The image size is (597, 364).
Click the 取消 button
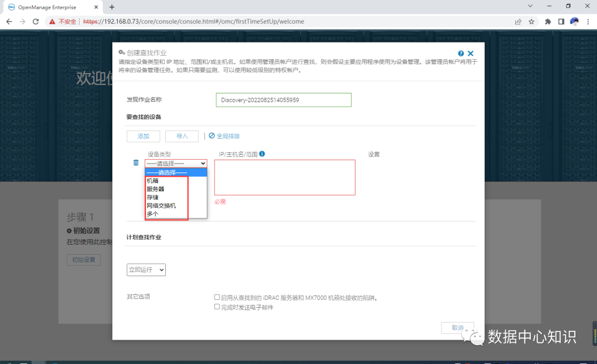coord(458,328)
